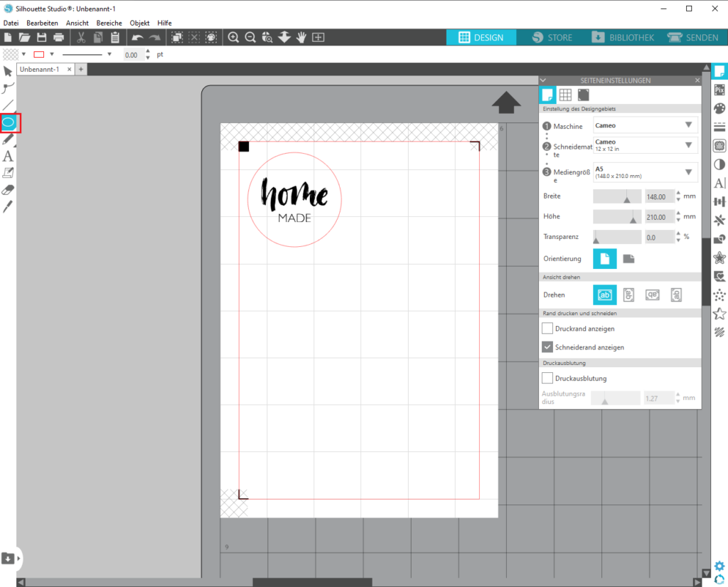The height and width of the screenshot is (587, 728).
Task: Click the Undo arrow icon
Action: point(137,37)
